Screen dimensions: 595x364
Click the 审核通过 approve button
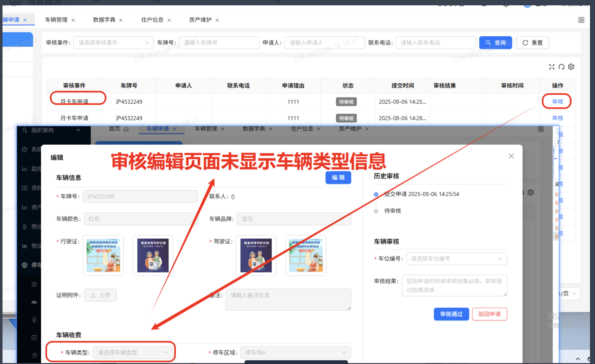(x=451, y=314)
